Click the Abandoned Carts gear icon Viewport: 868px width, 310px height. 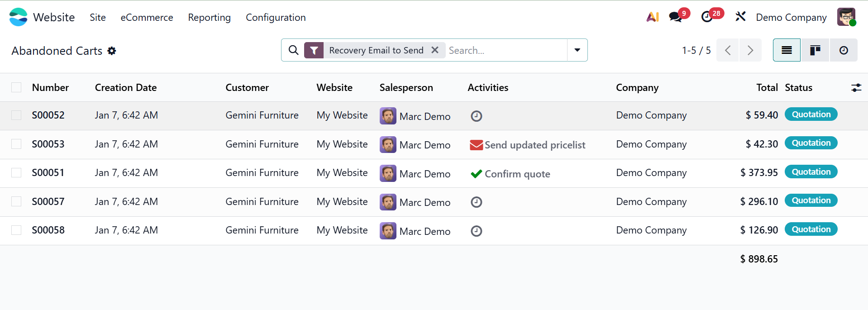[x=112, y=51]
